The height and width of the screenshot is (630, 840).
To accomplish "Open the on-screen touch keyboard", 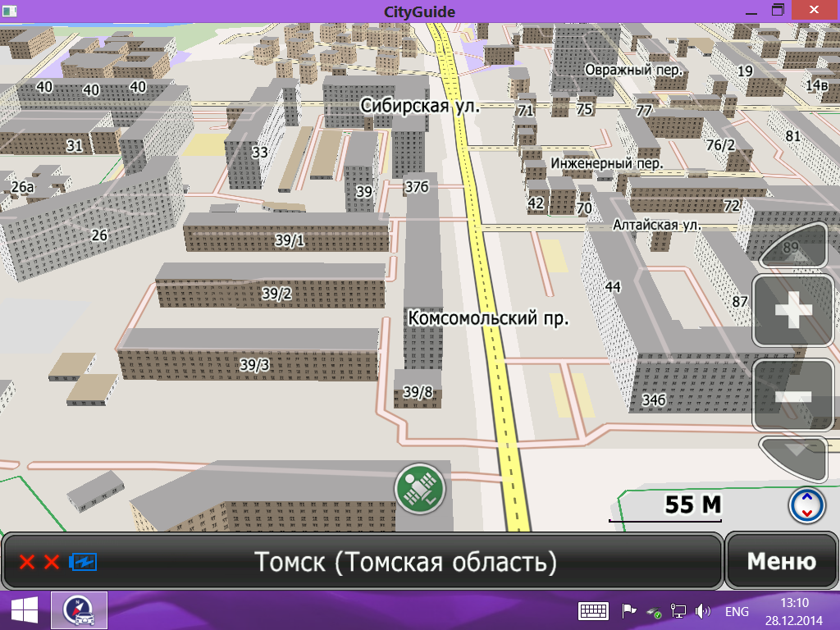I will pyautogui.click(x=593, y=611).
